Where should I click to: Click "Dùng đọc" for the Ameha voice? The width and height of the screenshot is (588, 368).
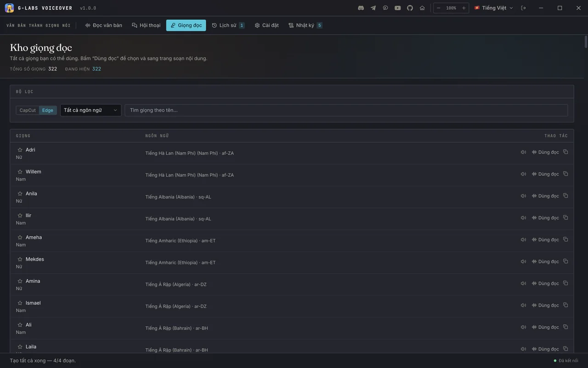(x=545, y=240)
